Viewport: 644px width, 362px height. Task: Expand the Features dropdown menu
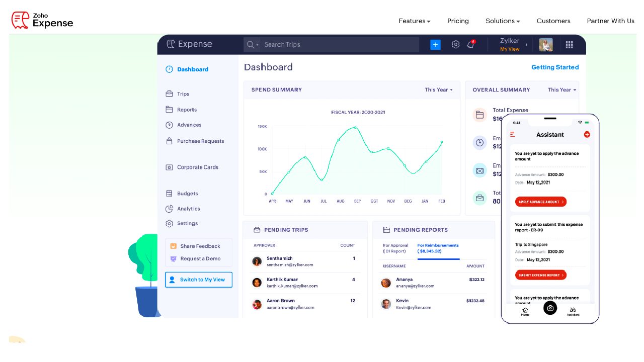click(x=414, y=21)
